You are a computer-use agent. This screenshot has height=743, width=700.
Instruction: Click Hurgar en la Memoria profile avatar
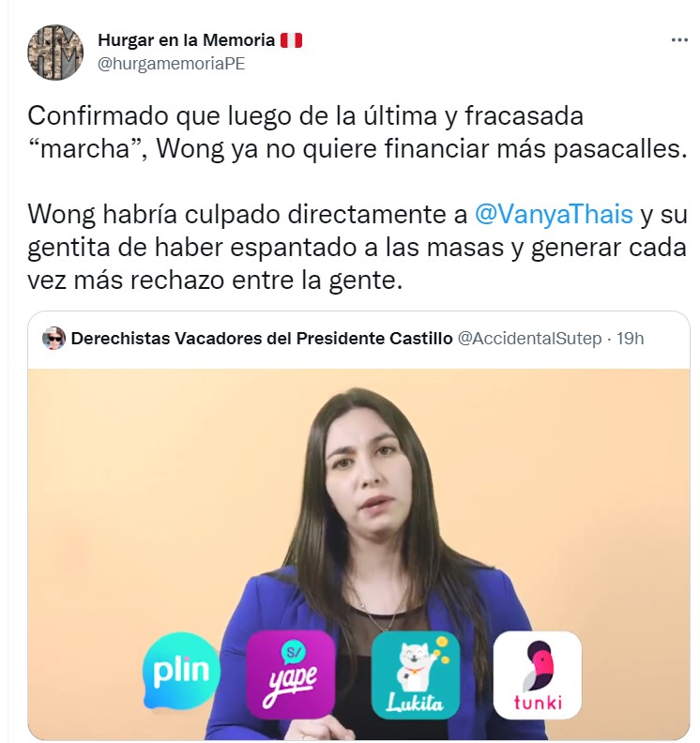click(55, 53)
